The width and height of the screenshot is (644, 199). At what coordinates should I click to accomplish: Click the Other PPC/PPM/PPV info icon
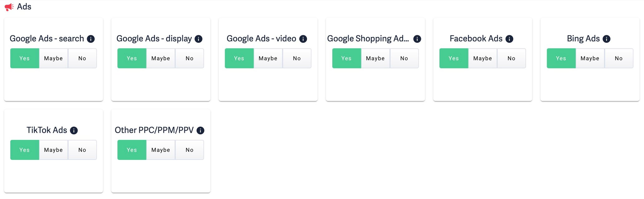click(x=200, y=130)
